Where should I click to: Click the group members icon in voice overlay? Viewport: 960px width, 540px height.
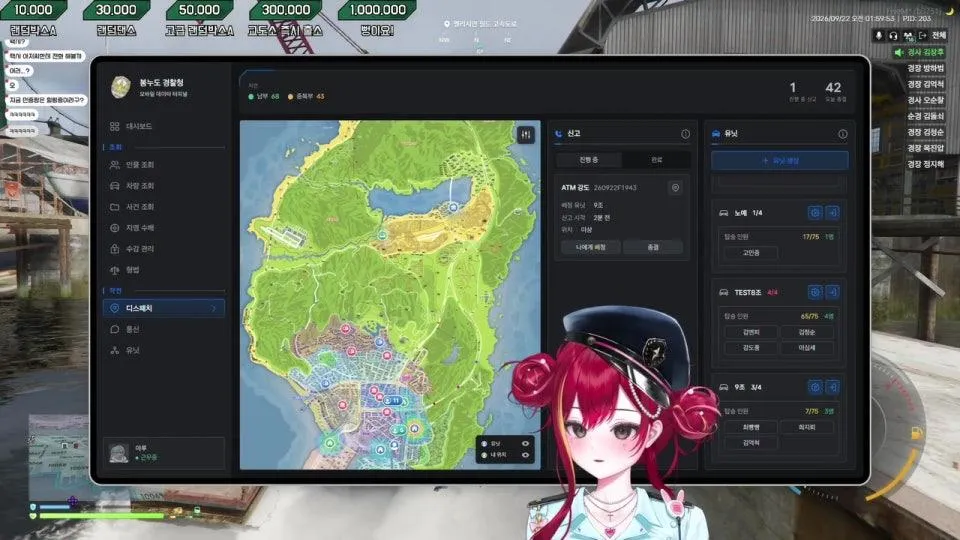pyautogui.click(x=908, y=36)
